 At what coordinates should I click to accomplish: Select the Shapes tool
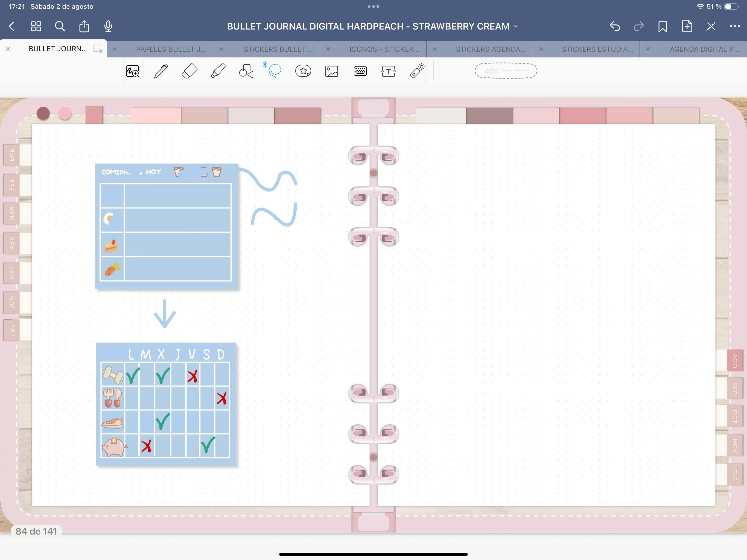coord(246,71)
